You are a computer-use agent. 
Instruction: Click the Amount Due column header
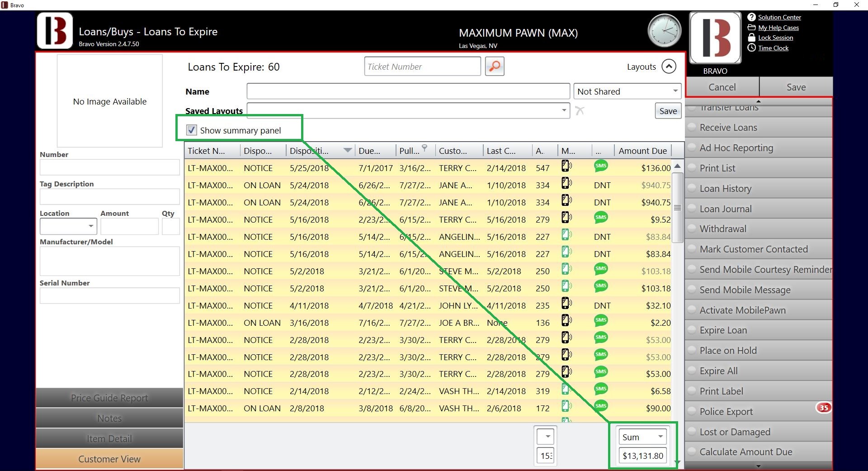(642, 151)
